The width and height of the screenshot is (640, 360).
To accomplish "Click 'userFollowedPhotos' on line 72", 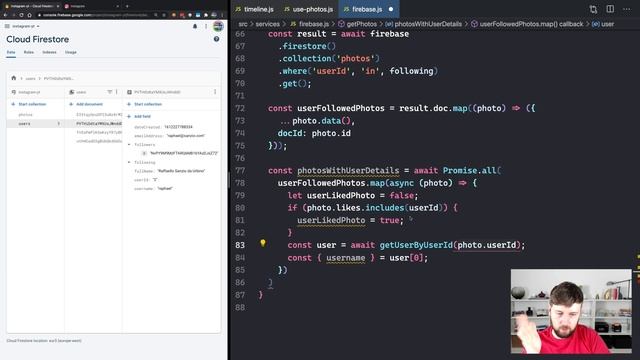I will point(341,108).
